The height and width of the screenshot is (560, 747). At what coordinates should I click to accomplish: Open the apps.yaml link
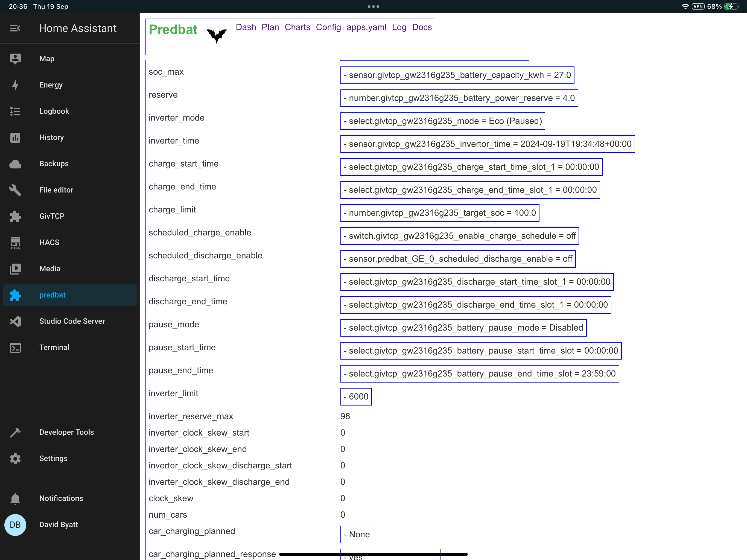coord(366,27)
